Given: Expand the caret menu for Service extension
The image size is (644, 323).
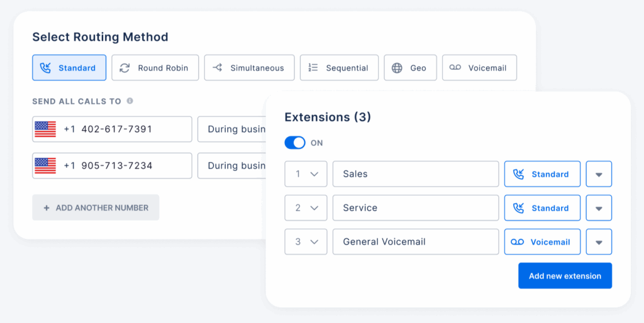Looking at the screenshot, I should click(599, 208).
